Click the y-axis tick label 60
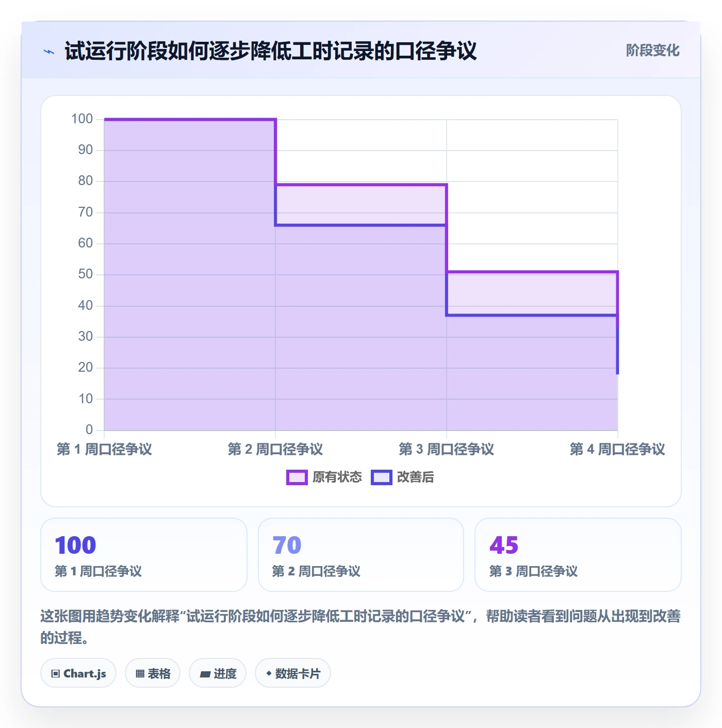 coord(86,243)
